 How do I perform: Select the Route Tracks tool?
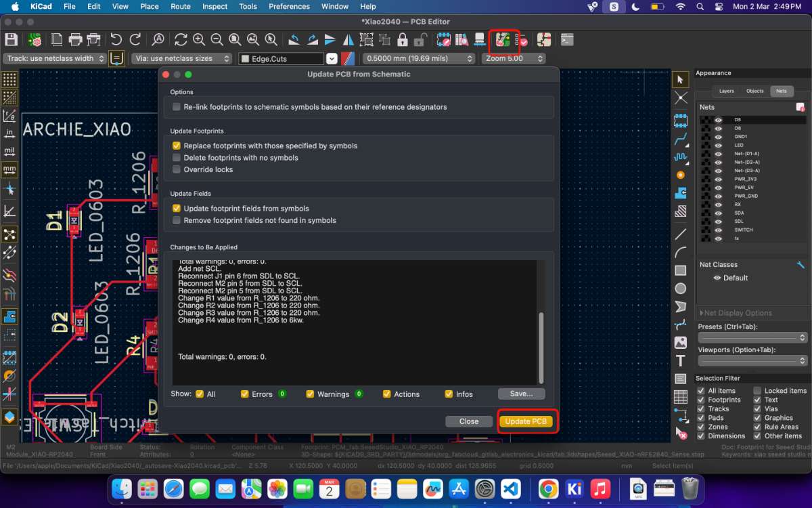[681, 140]
